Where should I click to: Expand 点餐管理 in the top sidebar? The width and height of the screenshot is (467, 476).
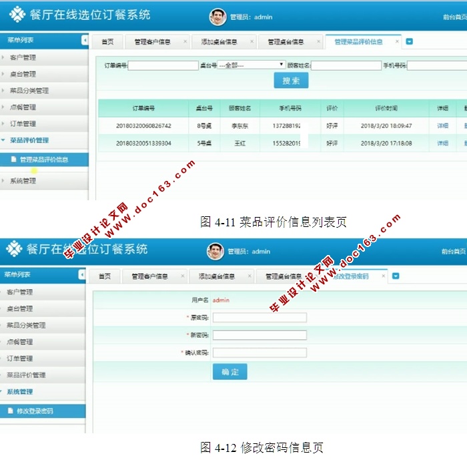(44, 107)
